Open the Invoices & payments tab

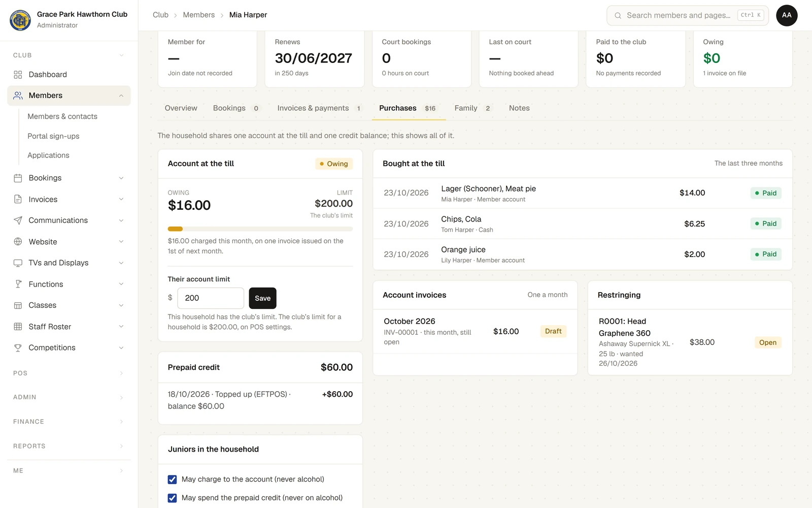tap(319, 108)
